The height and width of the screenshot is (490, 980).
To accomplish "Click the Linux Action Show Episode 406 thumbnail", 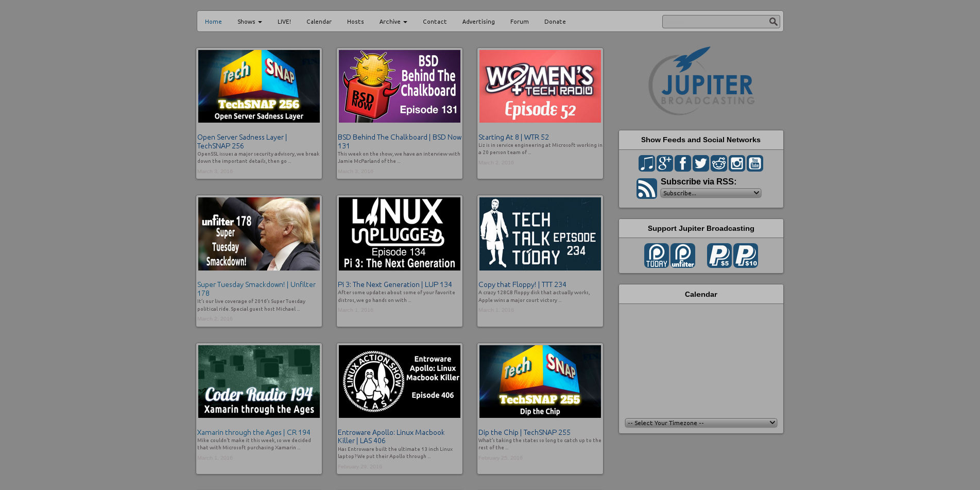I will pyautogui.click(x=400, y=382).
